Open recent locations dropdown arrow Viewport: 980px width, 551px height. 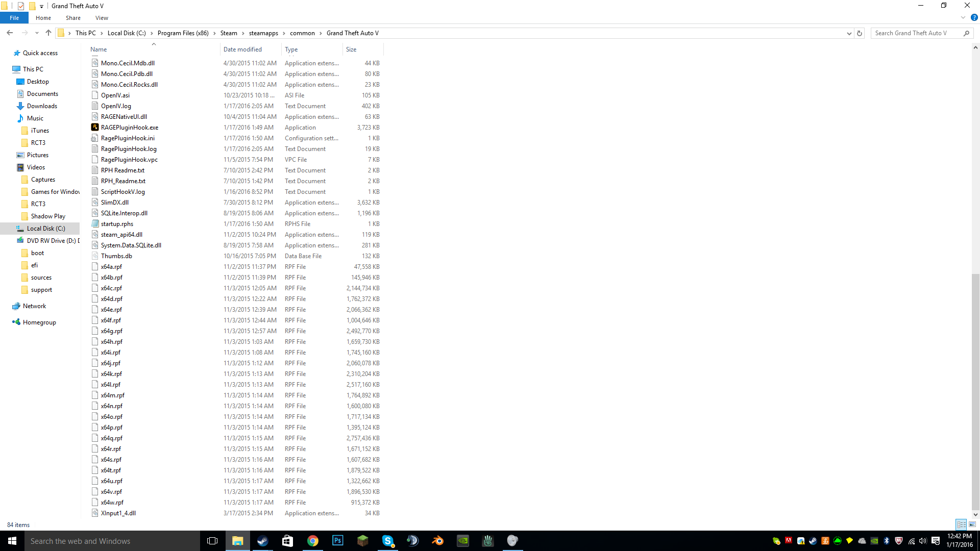click(37, 33)
